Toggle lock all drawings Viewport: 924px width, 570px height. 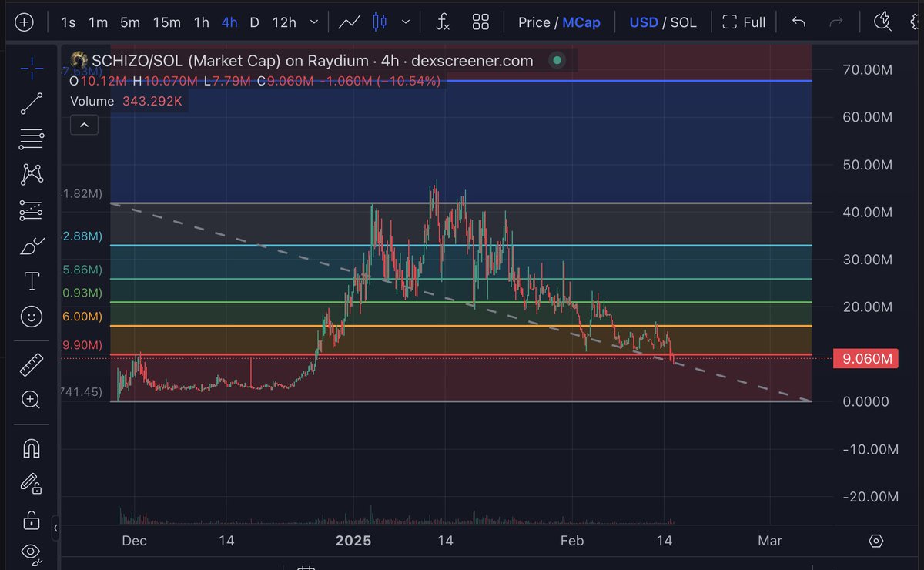pyautogui.click(x=32, y=519)
